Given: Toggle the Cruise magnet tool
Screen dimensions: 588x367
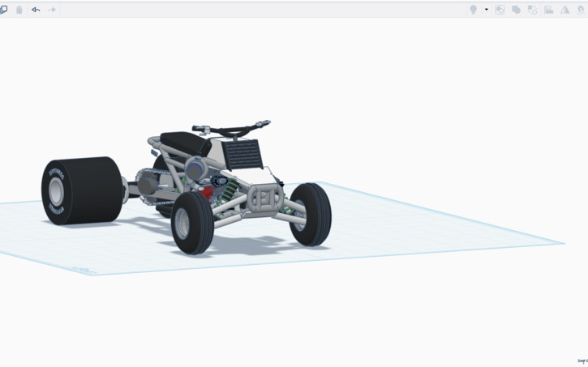Looking at the screenshot, I should [x=581, y=10].
